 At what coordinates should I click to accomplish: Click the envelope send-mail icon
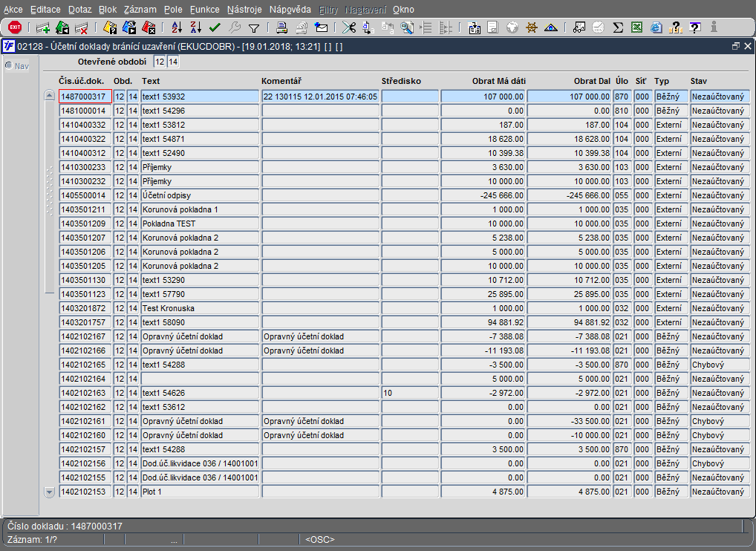(321, 28)
